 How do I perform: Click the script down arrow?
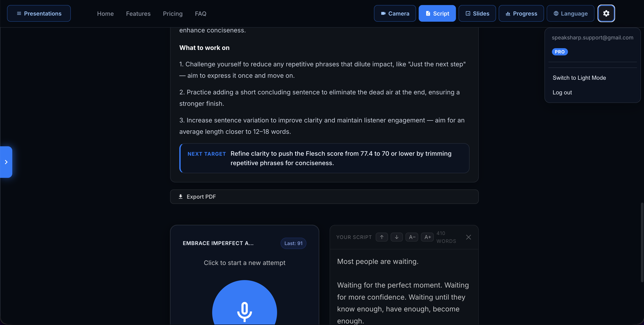coord(397,237)
